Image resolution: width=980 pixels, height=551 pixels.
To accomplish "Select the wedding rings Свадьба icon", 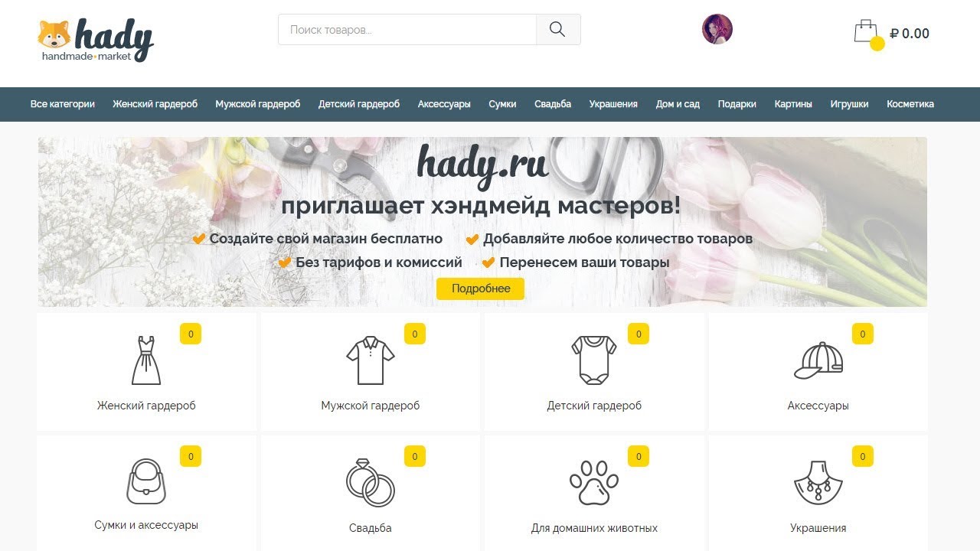I will click(371, 482).
